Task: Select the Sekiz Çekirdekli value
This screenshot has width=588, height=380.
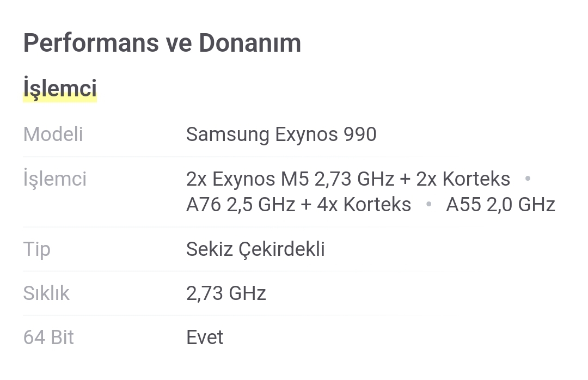Action: click(x=255, y=249)
